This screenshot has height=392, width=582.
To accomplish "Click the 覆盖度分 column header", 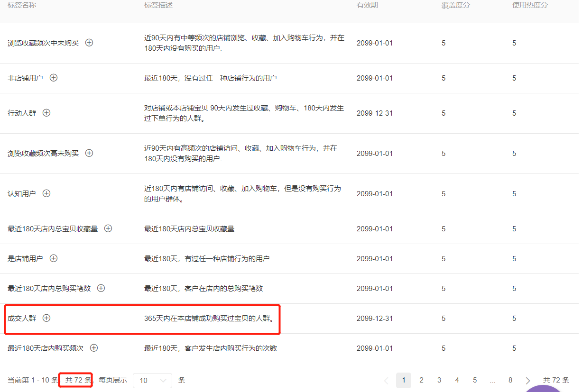I will (456, 5).
